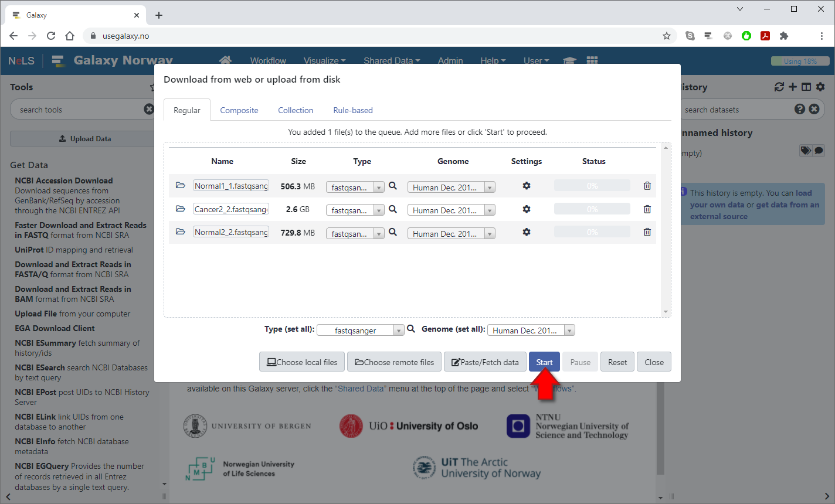Click the Paste/Fetch data button
The height and width of the screenshot is (504, 835).
[x=485, y=362]
